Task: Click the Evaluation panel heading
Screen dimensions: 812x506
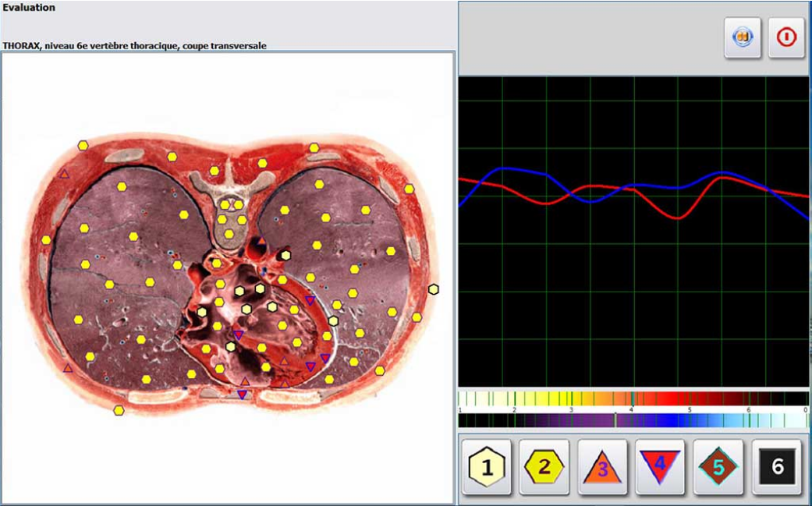Action: (28, 8)
